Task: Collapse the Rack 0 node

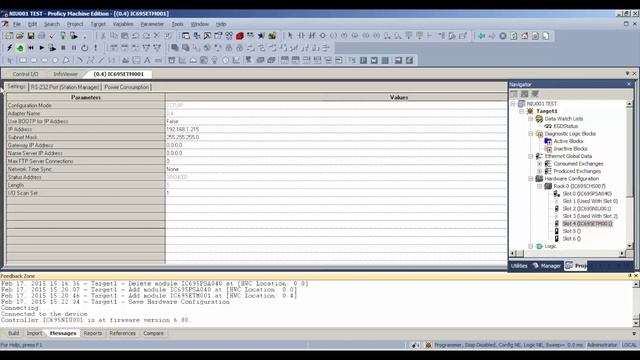Action: [540, 186]
